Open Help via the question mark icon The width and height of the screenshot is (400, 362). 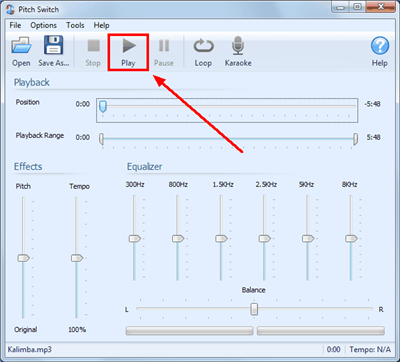[380, 46]
